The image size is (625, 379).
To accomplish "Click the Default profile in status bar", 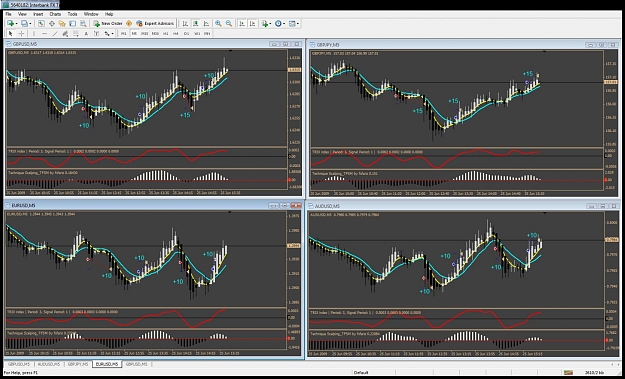I will click(361, 373).
